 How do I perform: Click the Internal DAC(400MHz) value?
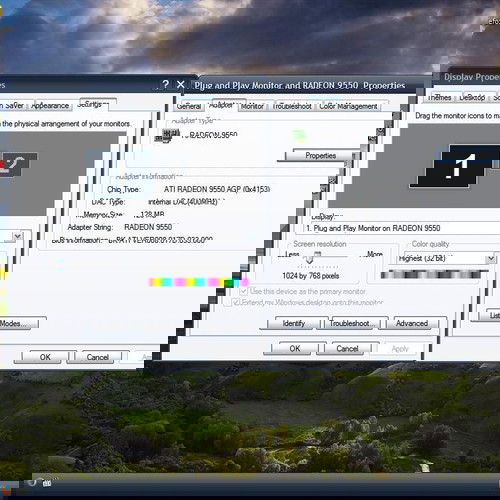[183, 202]
